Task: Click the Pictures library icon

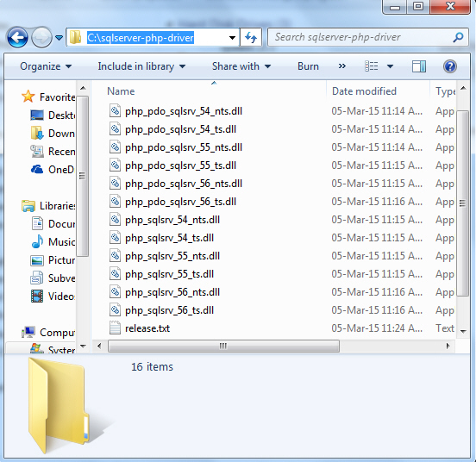Action: tap(37, 260)
